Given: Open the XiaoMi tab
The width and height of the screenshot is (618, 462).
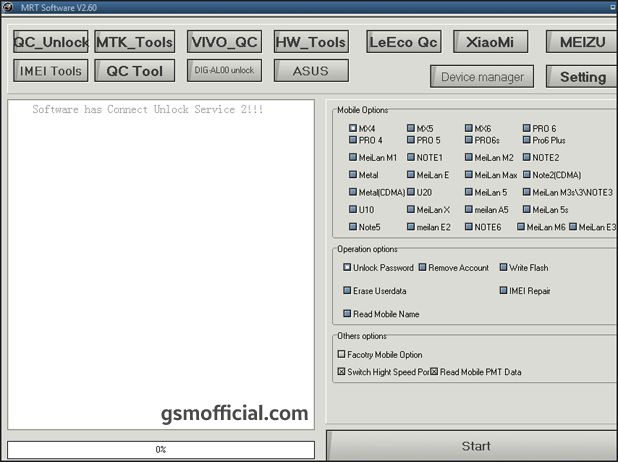Looking at the screenshot, I should point(490,42).
